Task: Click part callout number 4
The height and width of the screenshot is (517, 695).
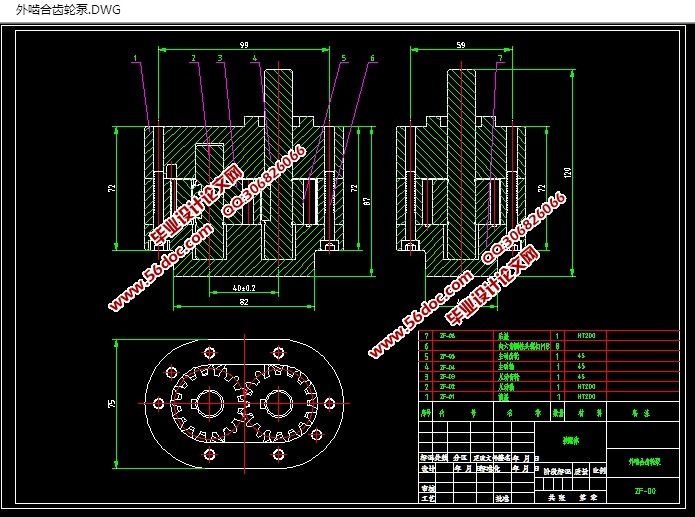Action: [x=256, y=59]
